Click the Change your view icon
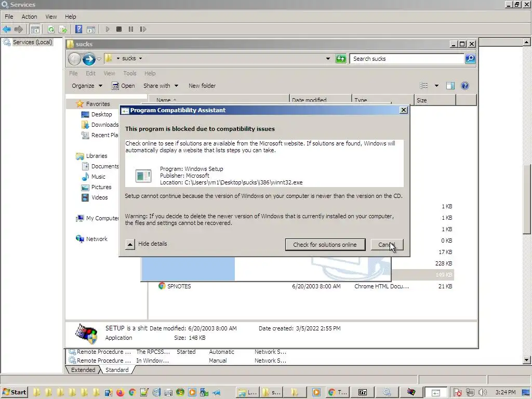The width and height of the screenshot is (532, 399). point(424,86)
